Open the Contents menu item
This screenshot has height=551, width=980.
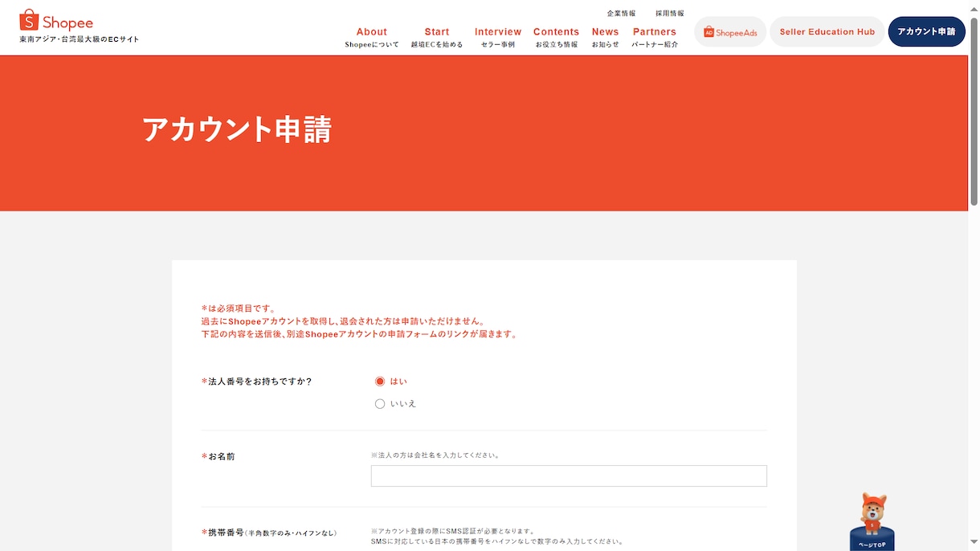556,38
